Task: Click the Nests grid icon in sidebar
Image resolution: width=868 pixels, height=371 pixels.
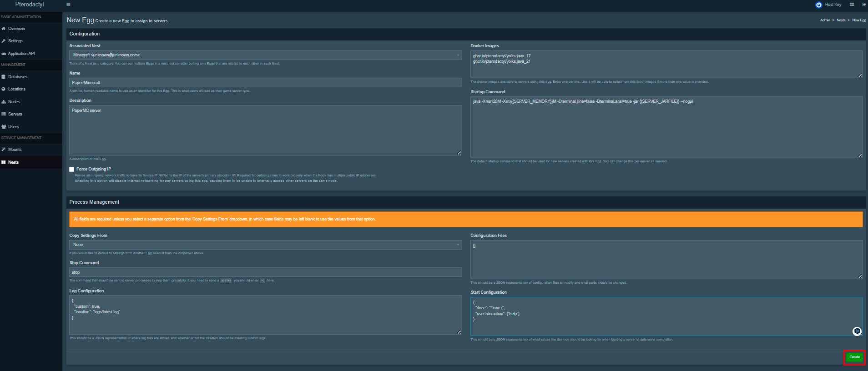Action: coord(4,162)
